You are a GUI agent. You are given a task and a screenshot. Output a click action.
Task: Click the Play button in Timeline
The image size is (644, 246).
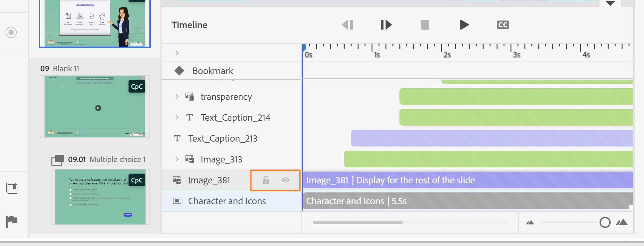[464, 25]
